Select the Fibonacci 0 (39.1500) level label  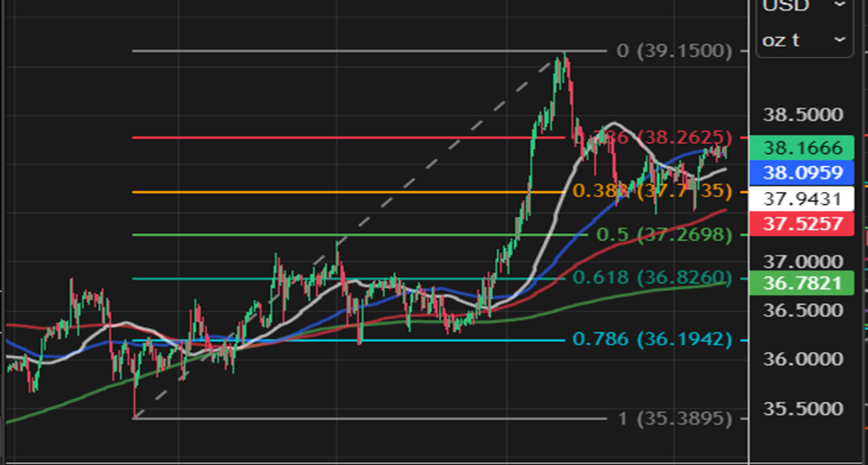click(675, 52)
